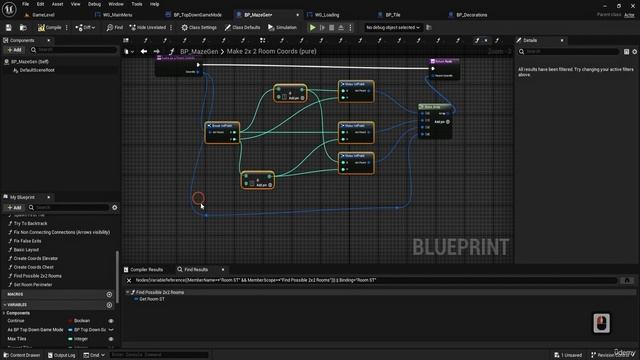The width and height of the screenshot is (640, 360).
Task: Stop the play session
Action: click(x=331, y=27)
